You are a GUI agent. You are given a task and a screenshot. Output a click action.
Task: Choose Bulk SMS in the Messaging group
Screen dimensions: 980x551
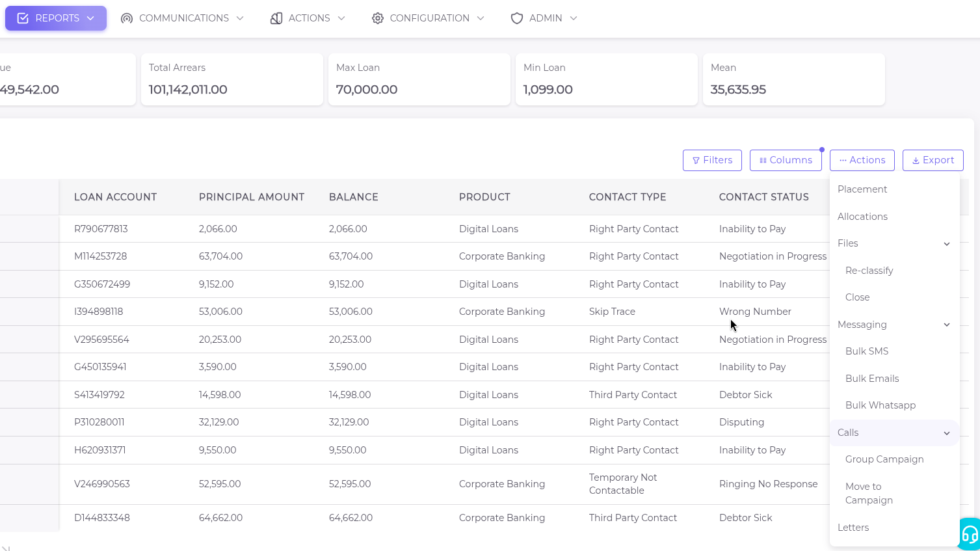pos(867,351)
